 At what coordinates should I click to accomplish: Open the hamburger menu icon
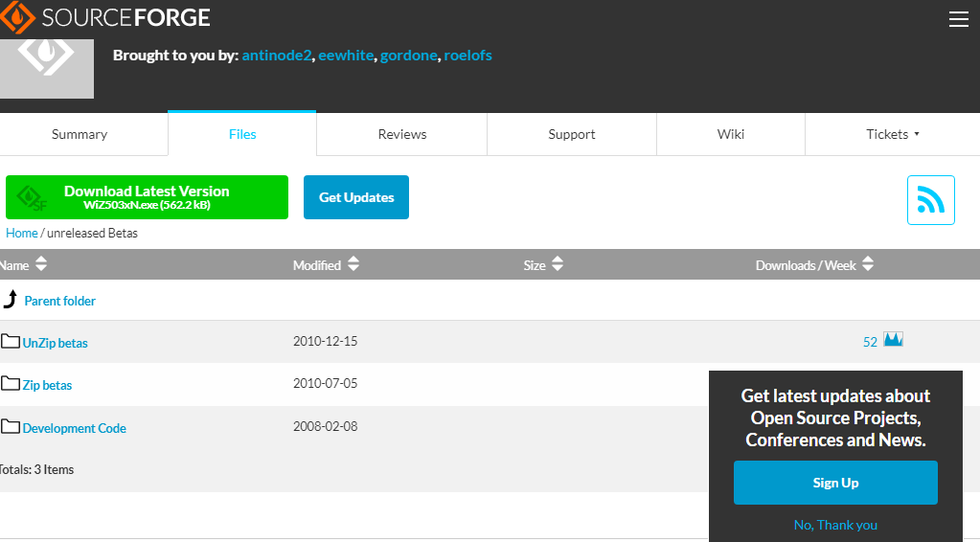(958, 19)
